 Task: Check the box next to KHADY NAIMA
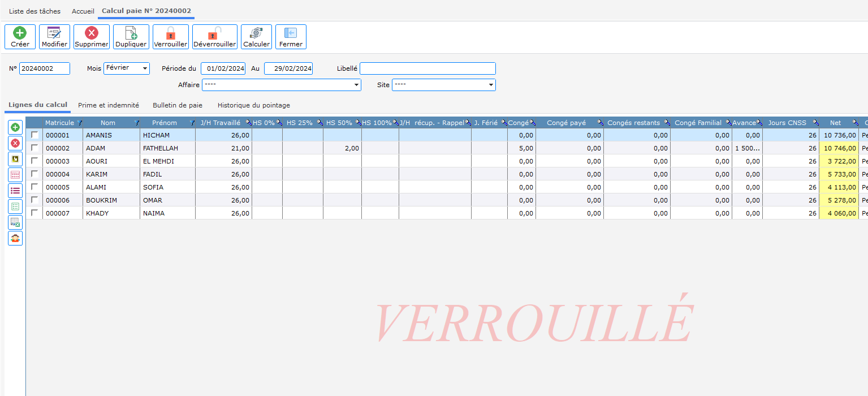[x=34, y=213]
